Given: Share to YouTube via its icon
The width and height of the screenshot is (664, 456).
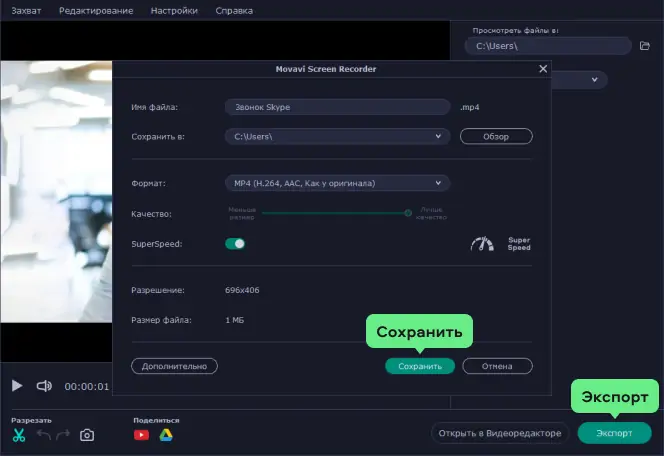Looking at the screenshot, I should click(141, 435).
